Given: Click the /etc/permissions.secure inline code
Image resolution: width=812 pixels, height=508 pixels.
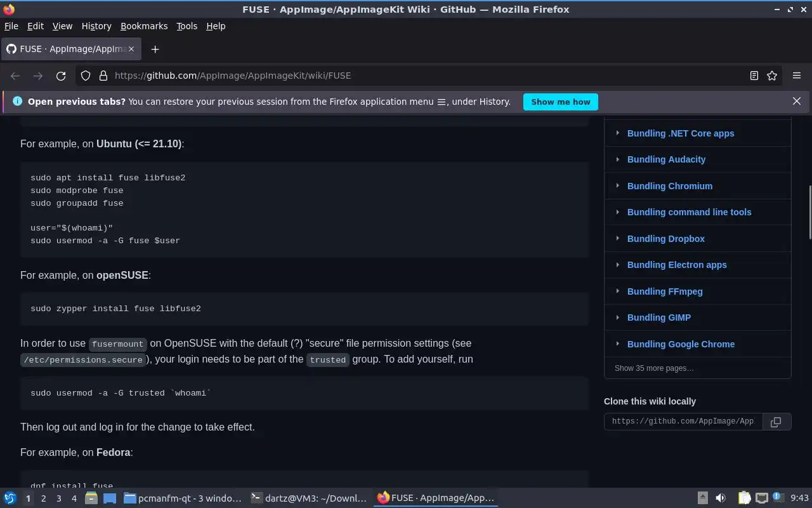Looking at the screenshot, I should [x=83, y=360].
